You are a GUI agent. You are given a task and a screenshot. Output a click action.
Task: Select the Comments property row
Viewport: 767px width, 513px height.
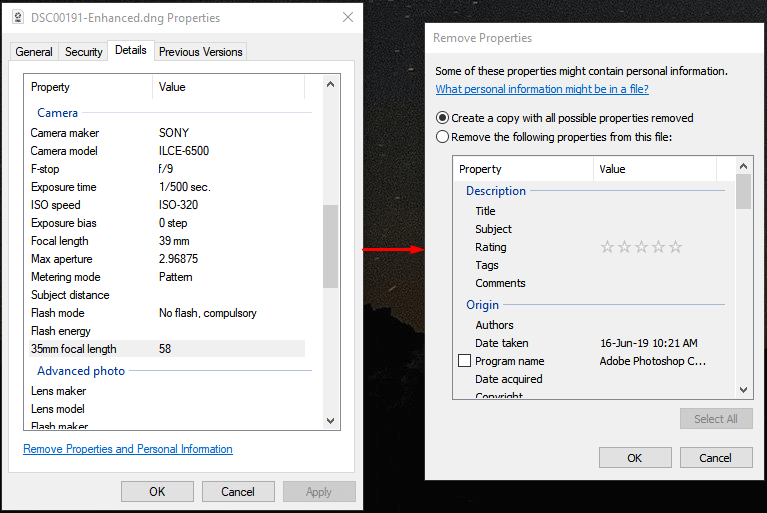(x=594, y=283)
